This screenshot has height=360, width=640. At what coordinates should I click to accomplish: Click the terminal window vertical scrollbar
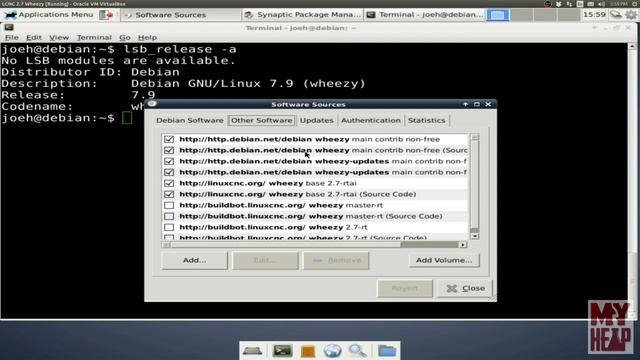tap(632, 180)
